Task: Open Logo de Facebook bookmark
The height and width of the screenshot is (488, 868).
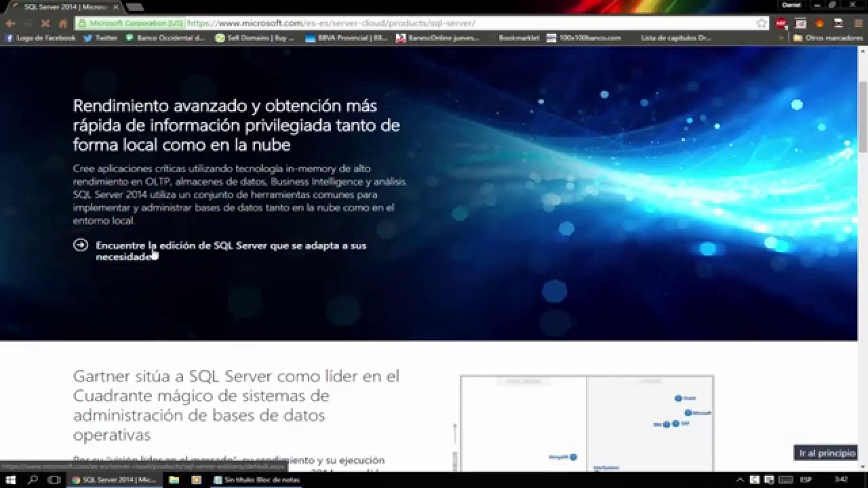Action: point(40,38)
